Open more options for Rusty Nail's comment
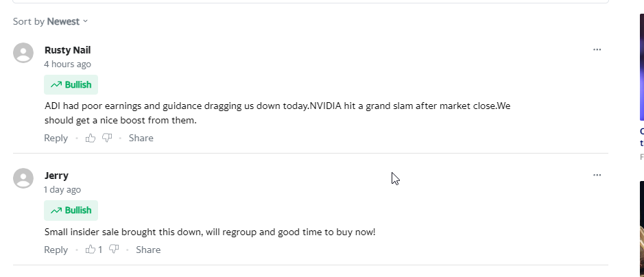This screenshot has width=644, height=277. [x=597, y=49]
